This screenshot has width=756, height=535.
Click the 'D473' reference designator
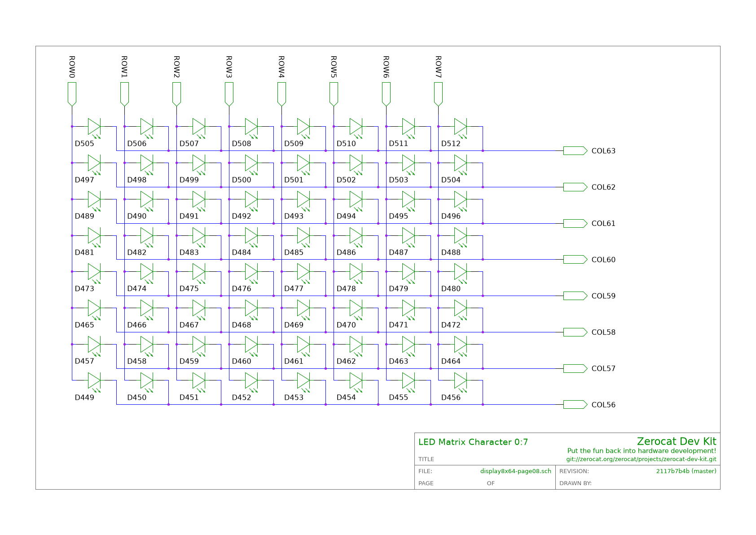point(84,289)
